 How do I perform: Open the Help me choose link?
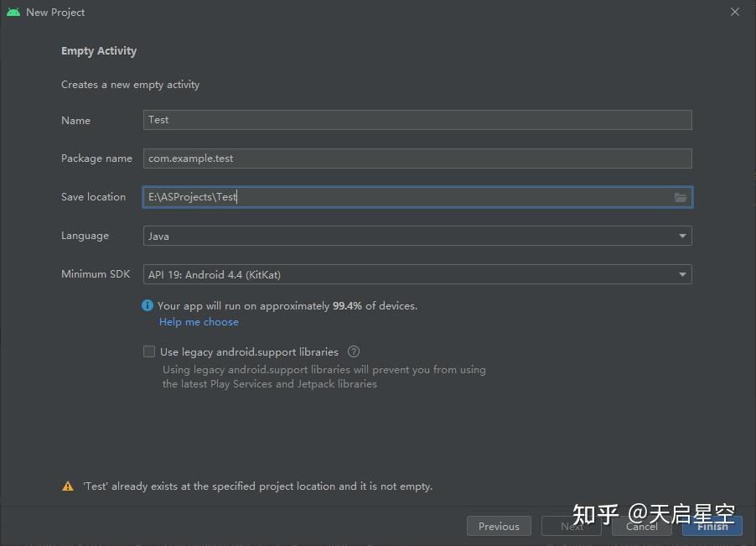pos(199,321)
